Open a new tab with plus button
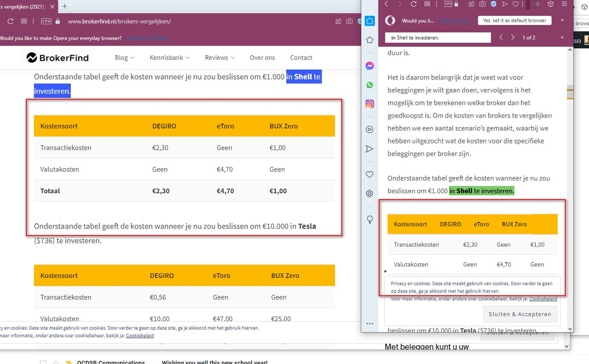Screen dimensions: 589x364 tap(64, 6)
